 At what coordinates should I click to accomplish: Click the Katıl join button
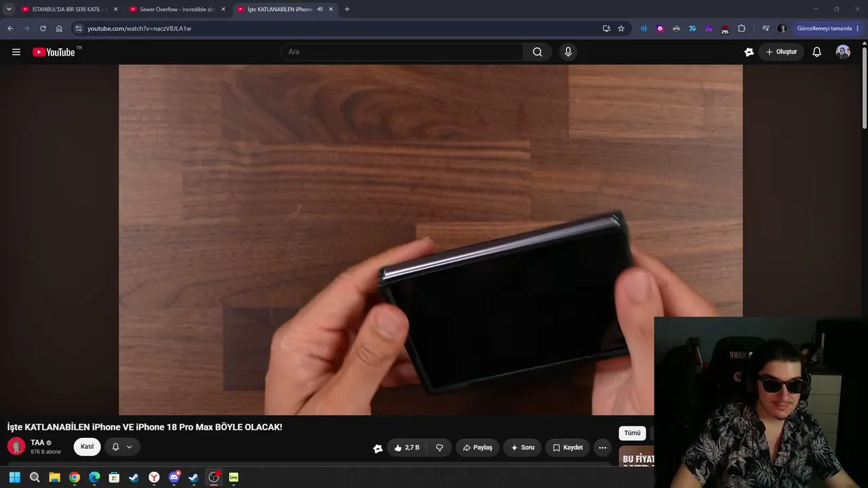tap(87, 447)
